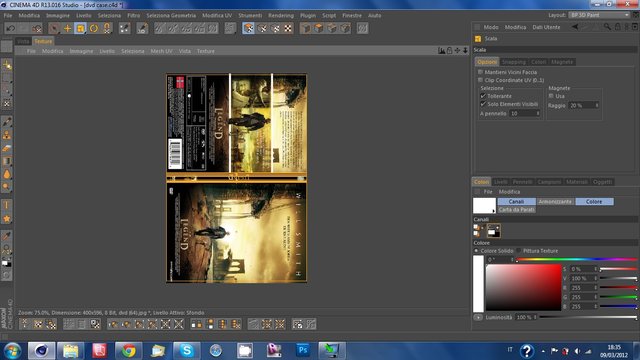Click the Undo arrow icon in top toolbar

point(10,28)
